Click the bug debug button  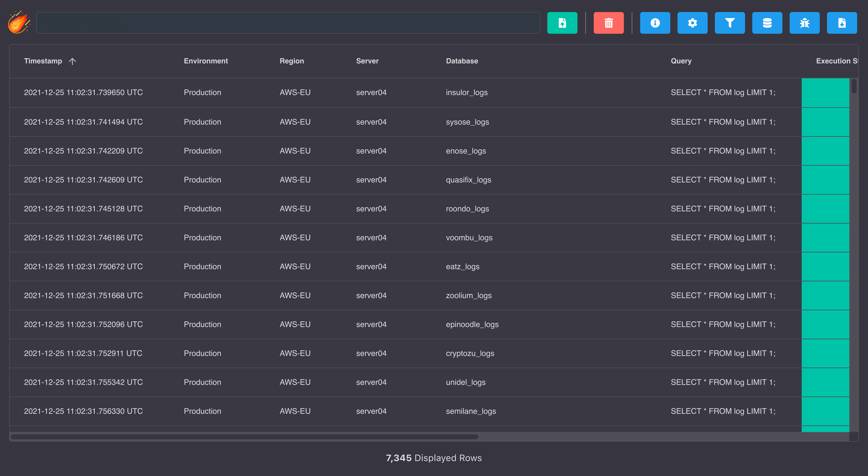[x=805, y=23]
